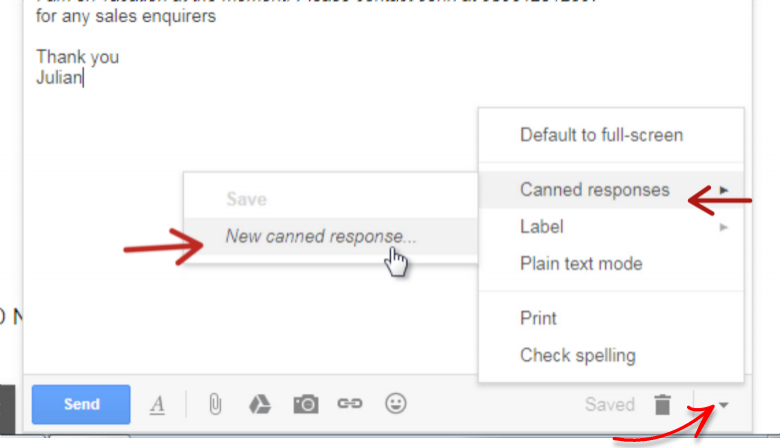
Task: Place the cursor after Julian in message body
Action: coord(84,78)
